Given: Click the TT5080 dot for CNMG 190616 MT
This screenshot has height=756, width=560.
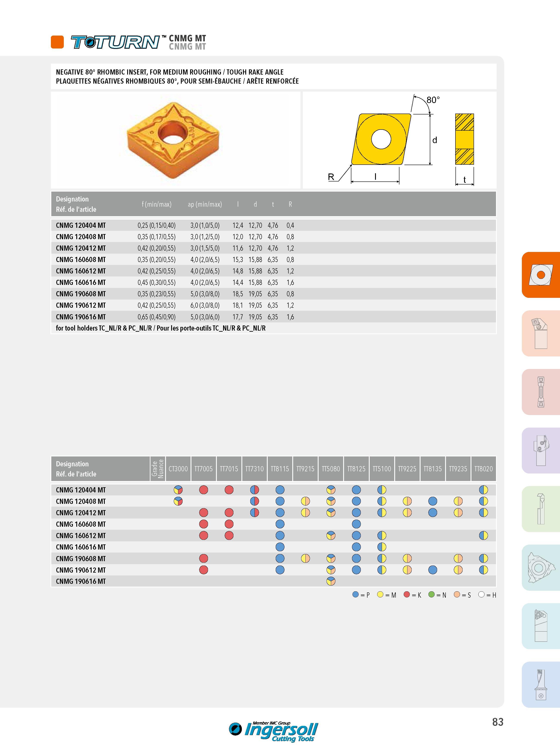Looking at the screenshot, I should (x=331, y=581).
